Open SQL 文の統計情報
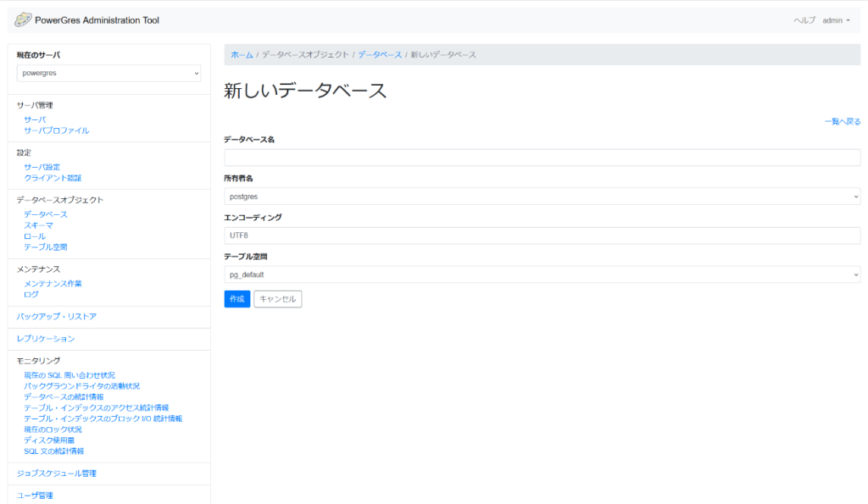 (53, 451)
